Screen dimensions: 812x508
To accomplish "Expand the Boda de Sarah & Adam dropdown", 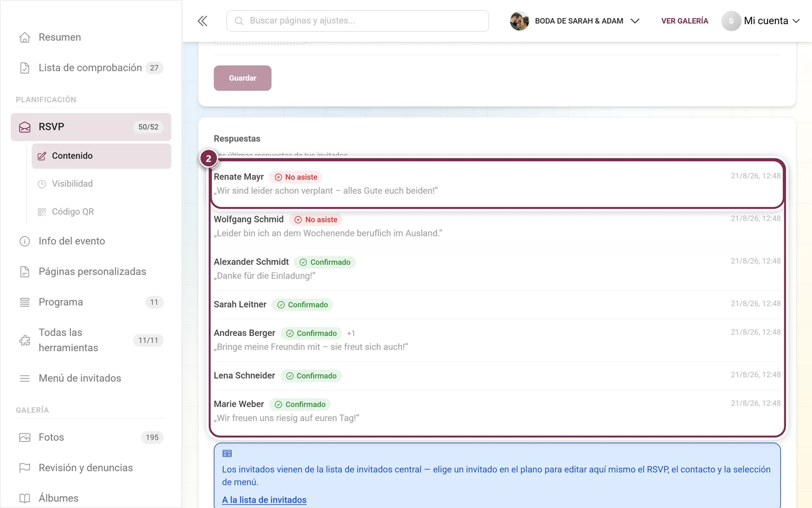I will click(x=635, y=21).
